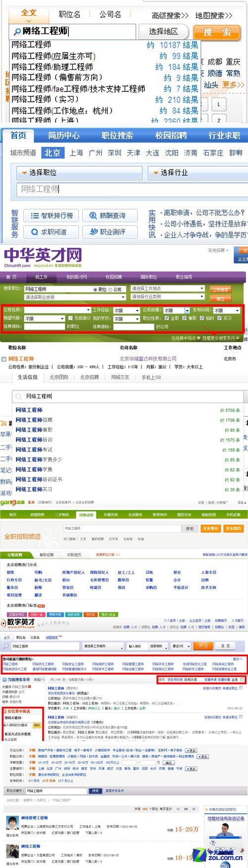248x868 pixels.
Task: Toggle the 临时 checkbox
Action: pyautogui.click(x=202, y=318)
